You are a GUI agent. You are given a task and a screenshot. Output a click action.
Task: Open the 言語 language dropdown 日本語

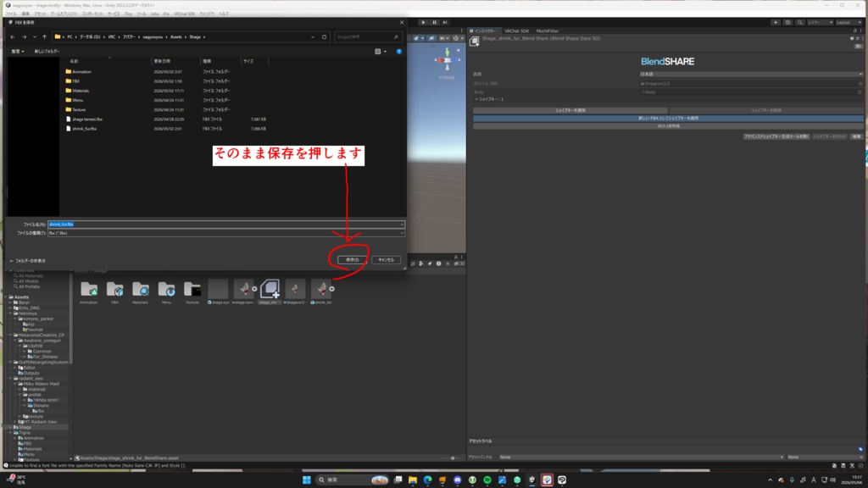(x=751, y=75)
